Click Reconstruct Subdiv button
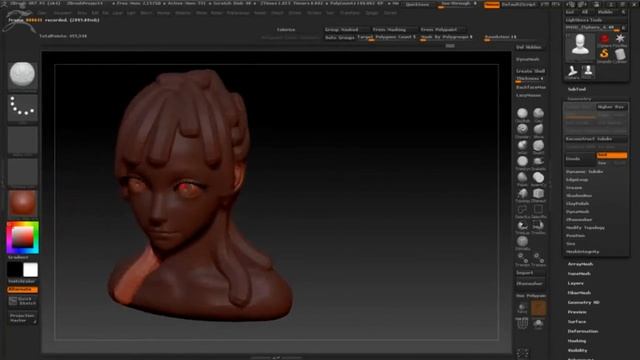The image size is (640, 360). (596, 139)
